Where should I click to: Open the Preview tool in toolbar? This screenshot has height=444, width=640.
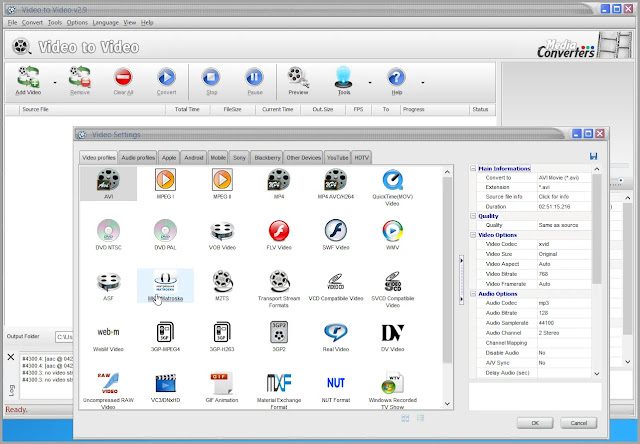[298, 80]
